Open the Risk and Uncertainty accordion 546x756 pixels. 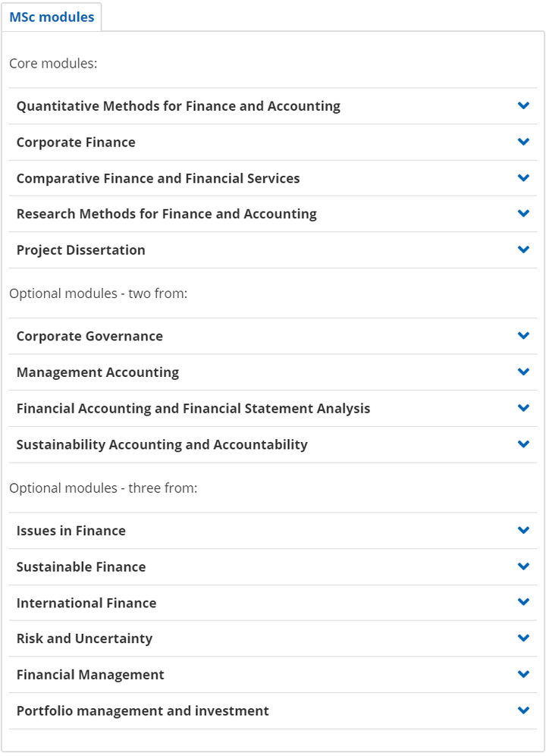[x=273, y=638]
